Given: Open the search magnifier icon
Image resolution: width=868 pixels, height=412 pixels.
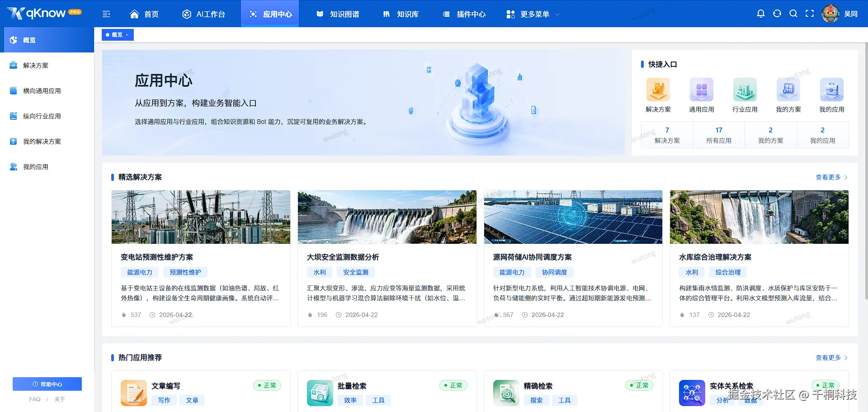Looking at the screenshot, I should pos(793,14).
